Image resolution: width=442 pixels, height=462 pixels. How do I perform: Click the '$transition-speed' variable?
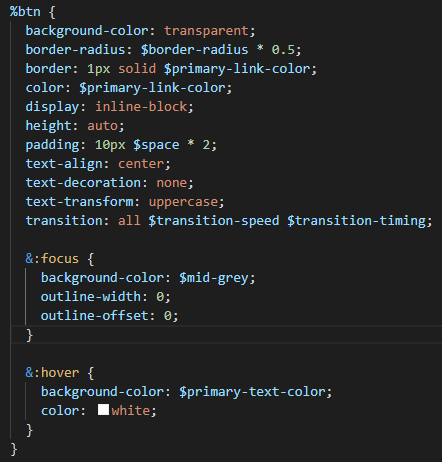pyautogui.click(x=214, y=221)
